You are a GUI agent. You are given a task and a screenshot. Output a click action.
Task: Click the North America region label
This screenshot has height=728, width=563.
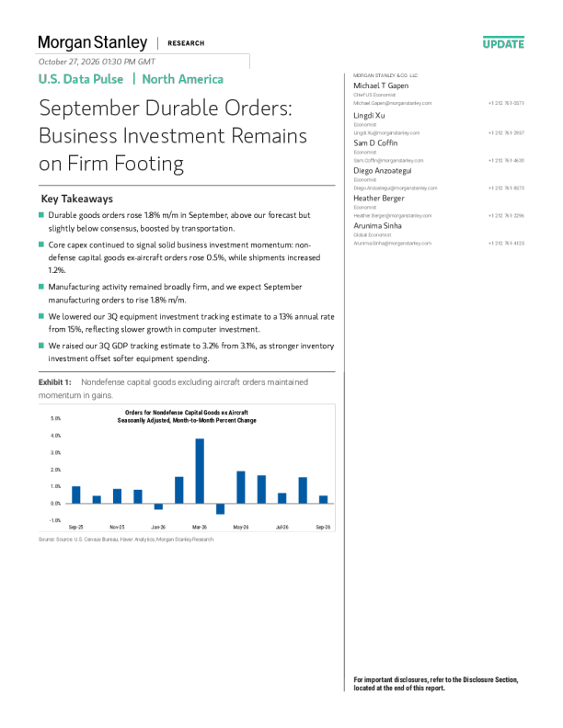click(182, 79)
